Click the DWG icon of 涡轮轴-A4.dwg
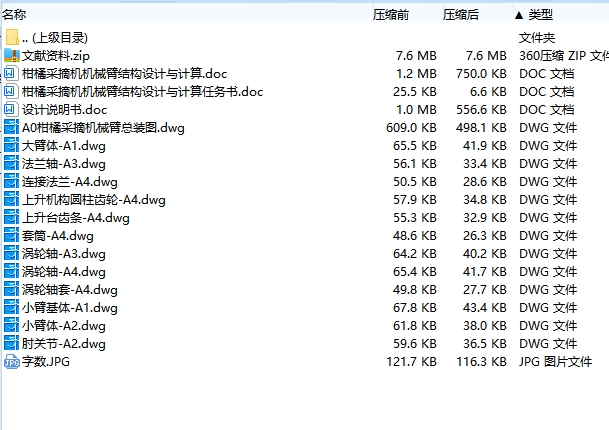 11,272
